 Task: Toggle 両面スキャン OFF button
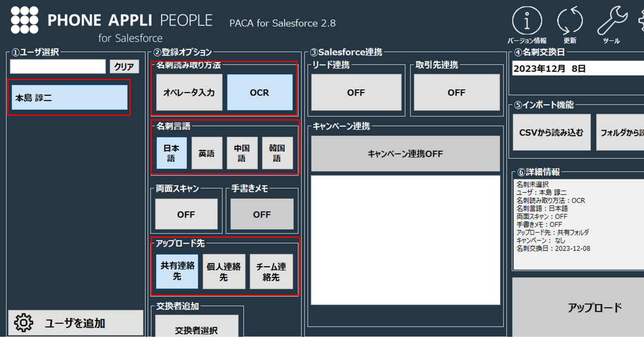point(186,214)
